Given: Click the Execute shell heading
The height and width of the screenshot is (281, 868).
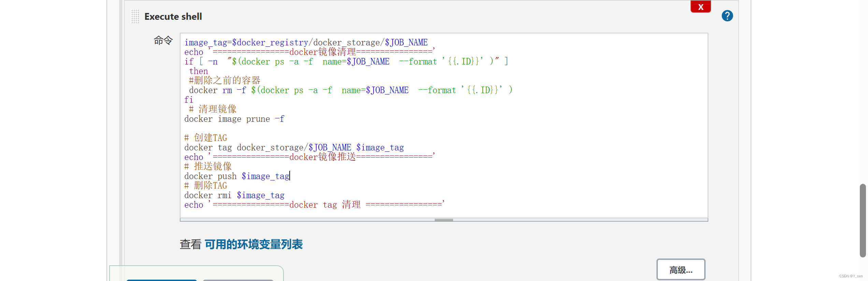Looking at the screenshot, I should click(173, 16).
